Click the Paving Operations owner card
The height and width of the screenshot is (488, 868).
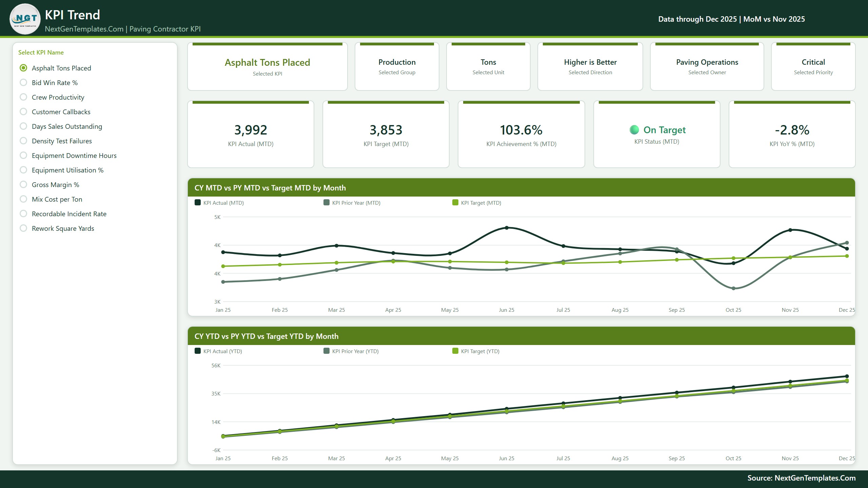(707, 66)
